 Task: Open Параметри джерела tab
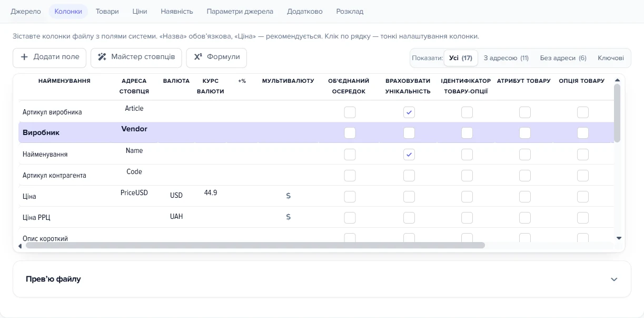(240, 11)
